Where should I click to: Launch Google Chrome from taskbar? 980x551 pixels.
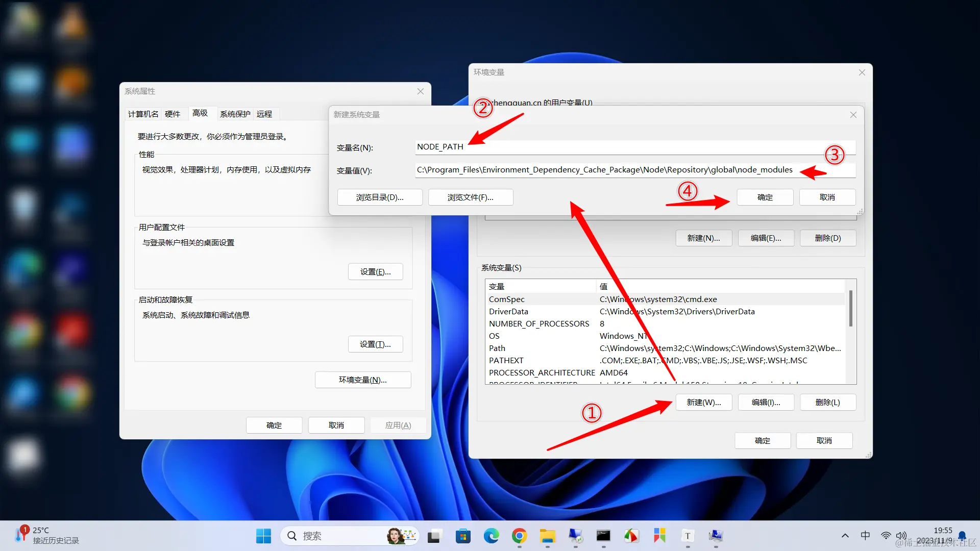tap(519, 536)
